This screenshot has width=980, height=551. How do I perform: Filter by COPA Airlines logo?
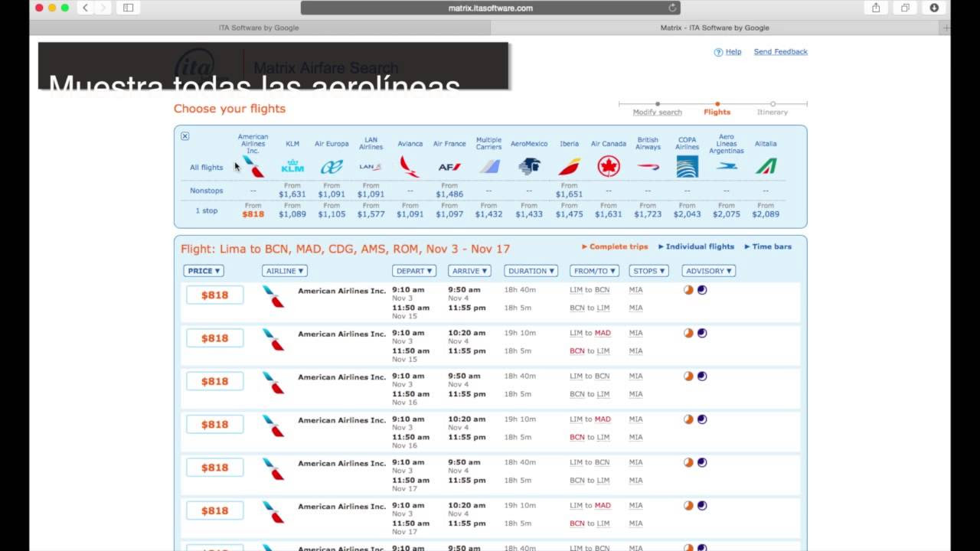tap(688, 166)
